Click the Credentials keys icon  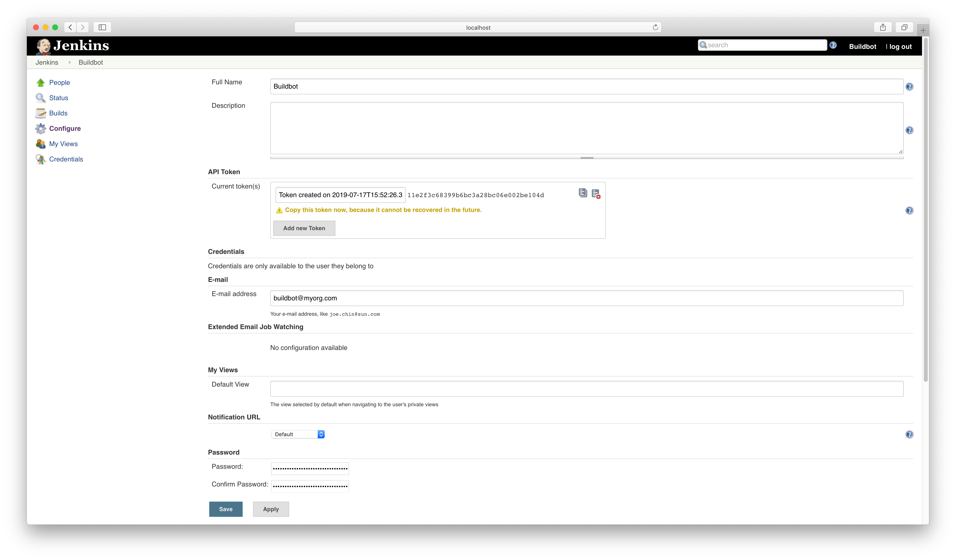pyautogui.click(x=40, y=159)
